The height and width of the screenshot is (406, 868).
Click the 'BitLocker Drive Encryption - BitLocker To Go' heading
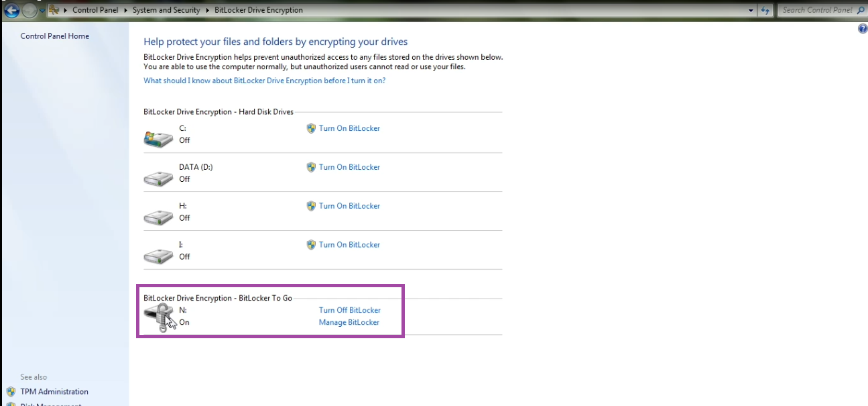pyautogui.click(x=218, y=298)
